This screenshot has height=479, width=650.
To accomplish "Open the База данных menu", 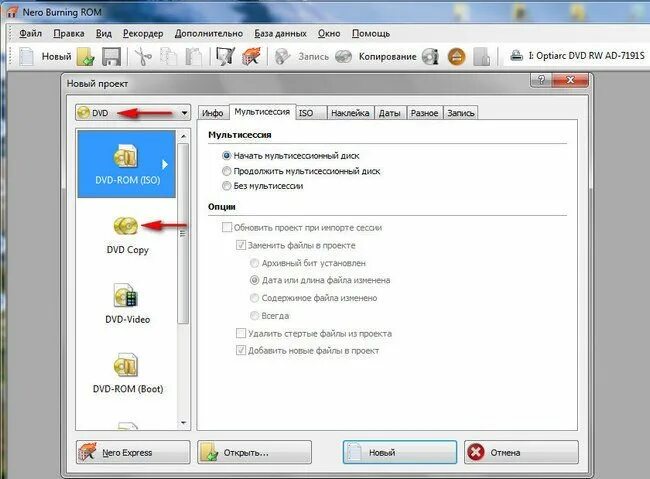I will [x=281, y=34].
